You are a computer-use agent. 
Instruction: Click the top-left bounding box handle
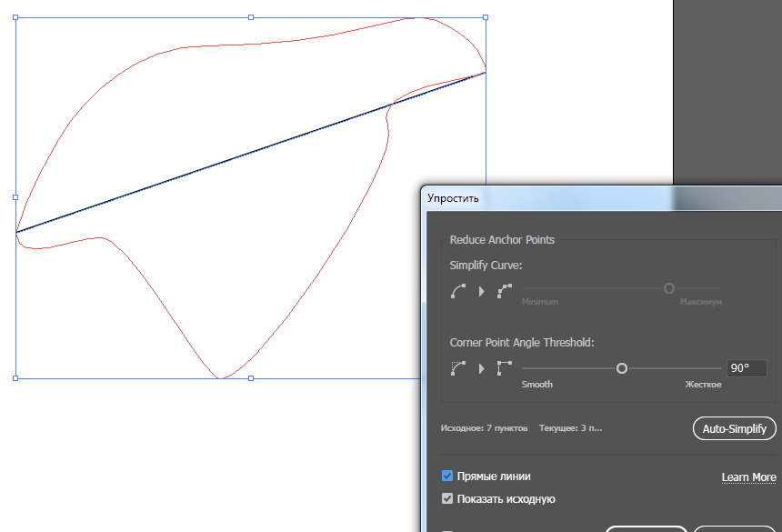click(x=15, y=17)
